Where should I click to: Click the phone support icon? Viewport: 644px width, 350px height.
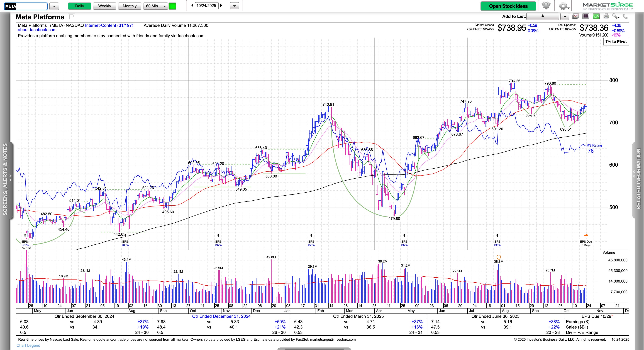pos(625,16)
